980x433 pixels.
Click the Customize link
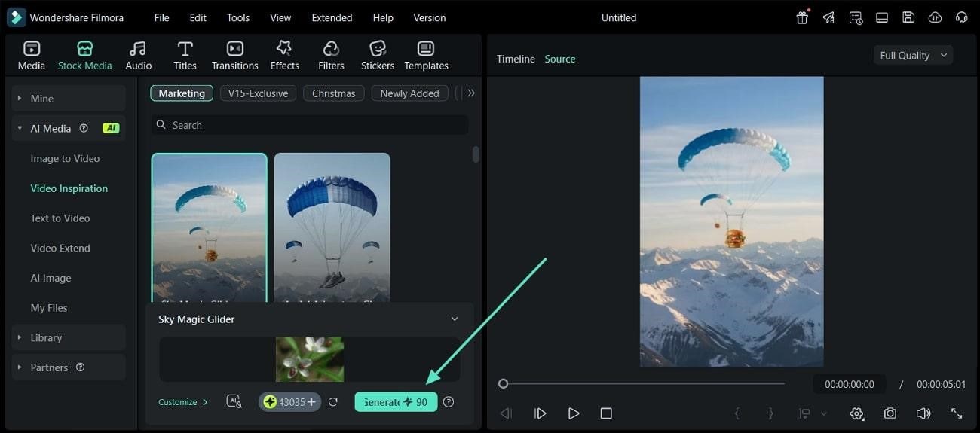[183, 402]
